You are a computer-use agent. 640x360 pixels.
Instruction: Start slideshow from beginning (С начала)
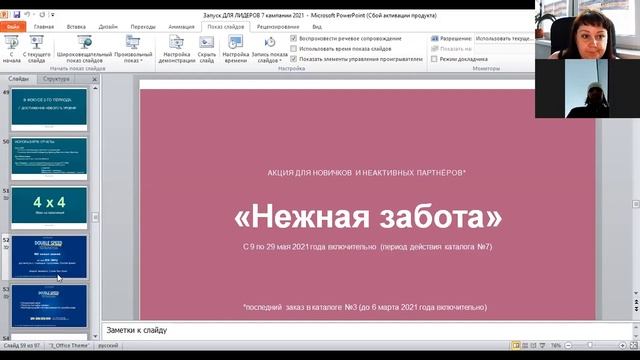pyautogui.click(x=11, y=49)
